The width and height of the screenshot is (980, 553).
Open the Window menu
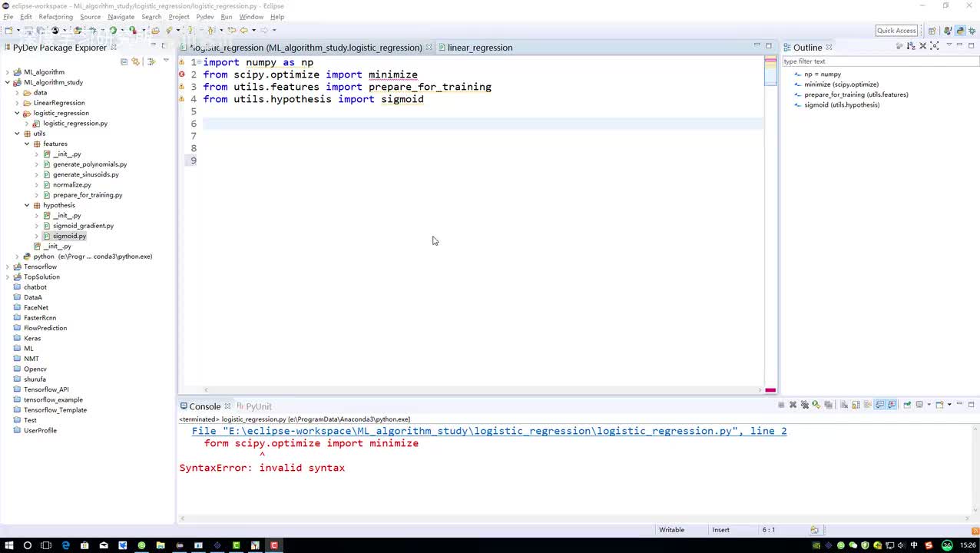coord(251,17)
